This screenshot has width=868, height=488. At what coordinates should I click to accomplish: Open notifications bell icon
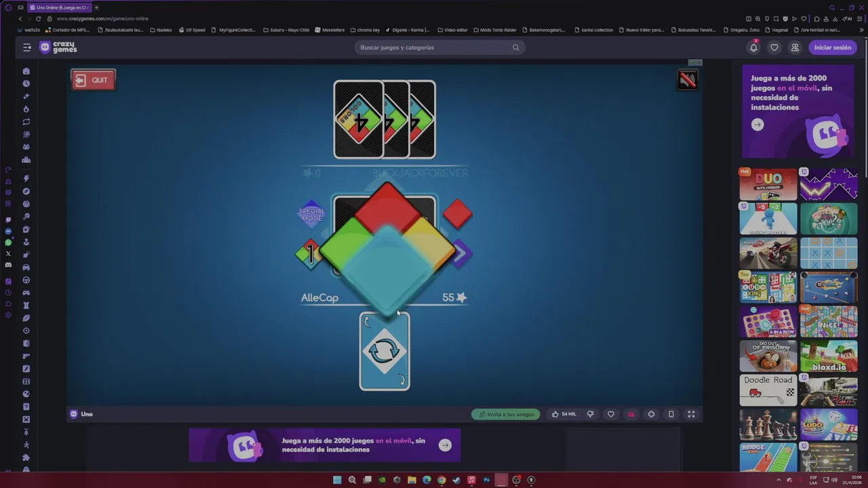753,47
